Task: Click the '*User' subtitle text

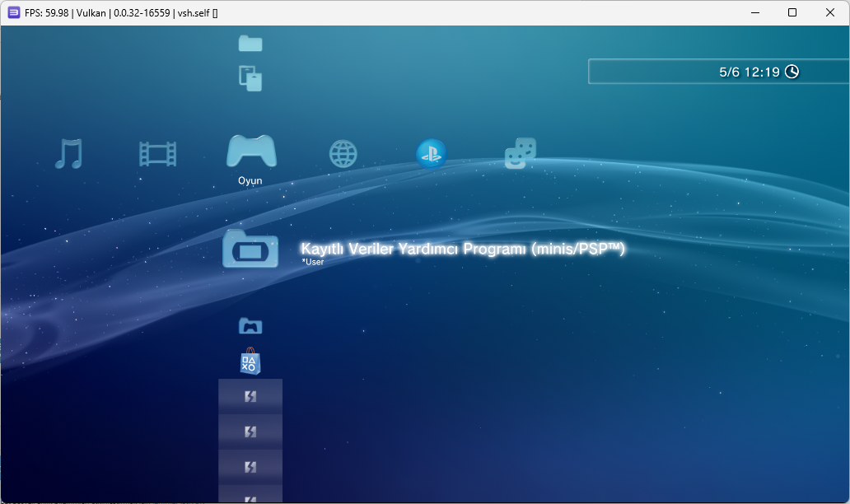Action: pos(313,262)
